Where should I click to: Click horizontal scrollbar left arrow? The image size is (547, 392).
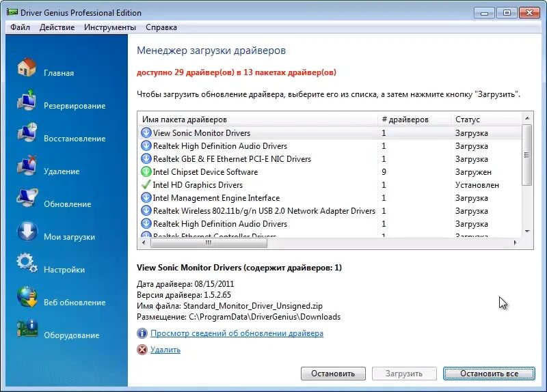click(x=144, y=243)
